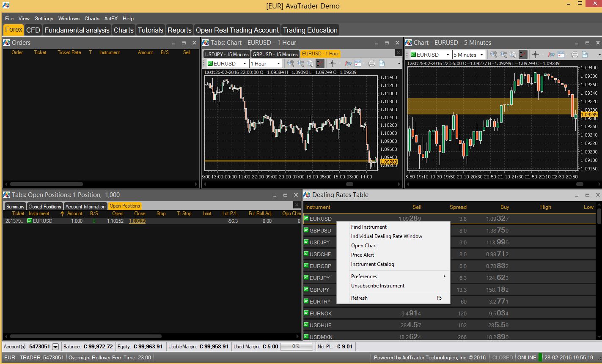Open the 5 Minutes timeframe dropdown
The width and height of the screenshot is (602, 364).
click(x=481, y=55)
